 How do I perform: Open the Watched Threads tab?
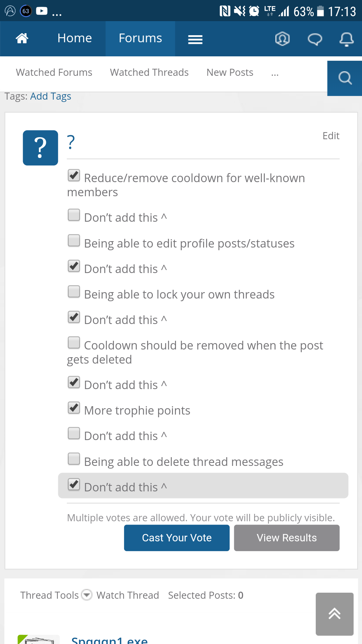(x=149, y=72)
